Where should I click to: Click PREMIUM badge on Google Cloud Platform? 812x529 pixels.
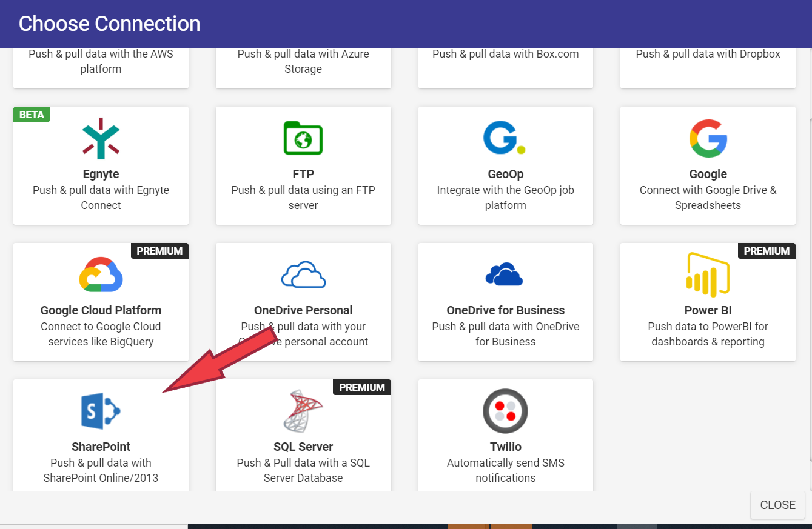pos(159,251)
